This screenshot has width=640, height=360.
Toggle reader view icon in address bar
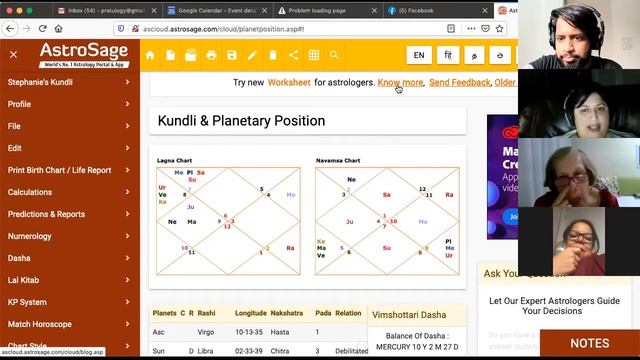[x=451, y=29]
